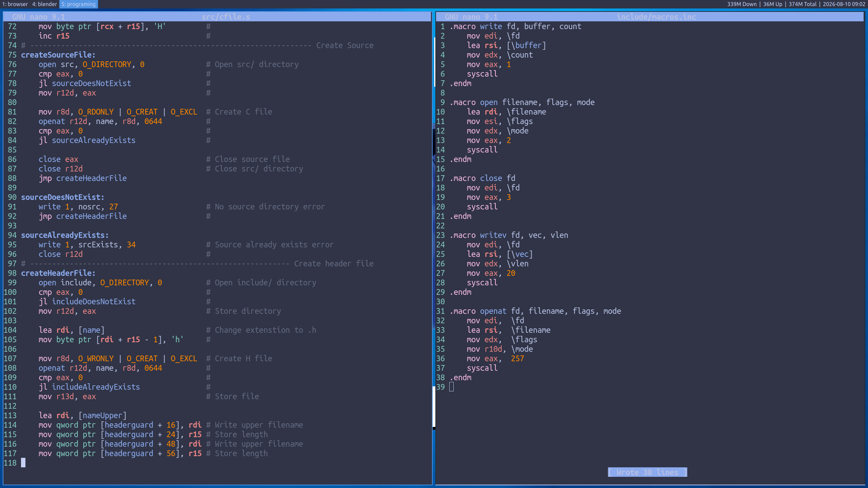Click mov eax, 20 on line 27
Viewport: 868px width, 488px height.
pos(491,273)
